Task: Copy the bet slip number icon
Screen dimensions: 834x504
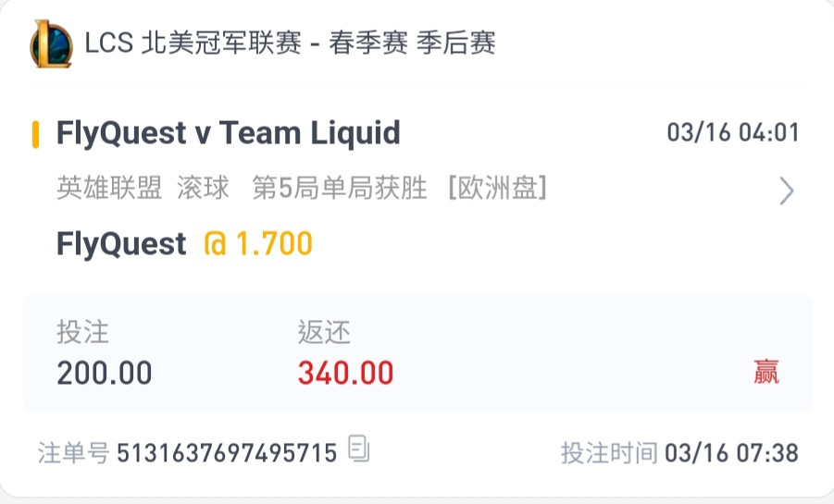Action: (358, 449)
